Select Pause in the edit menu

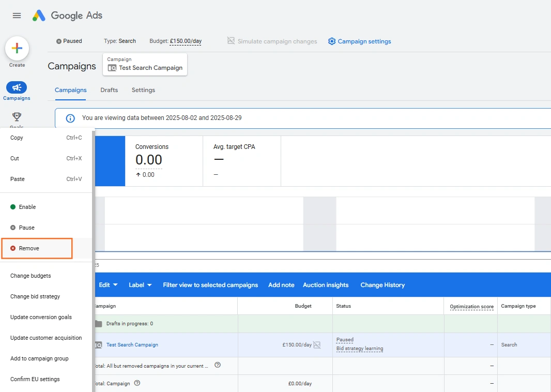click(x=46, y=228)
